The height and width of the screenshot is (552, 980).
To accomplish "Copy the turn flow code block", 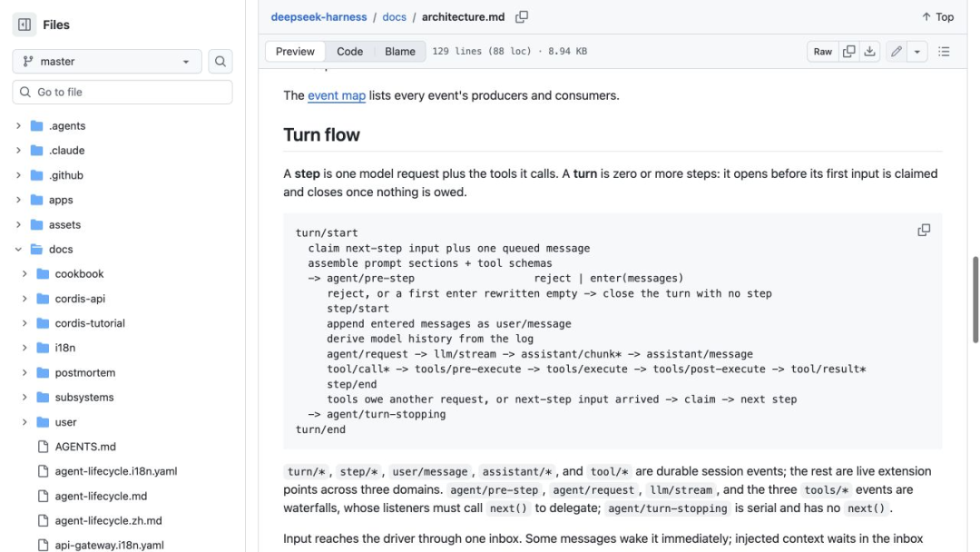I will (x=924, y=230).
